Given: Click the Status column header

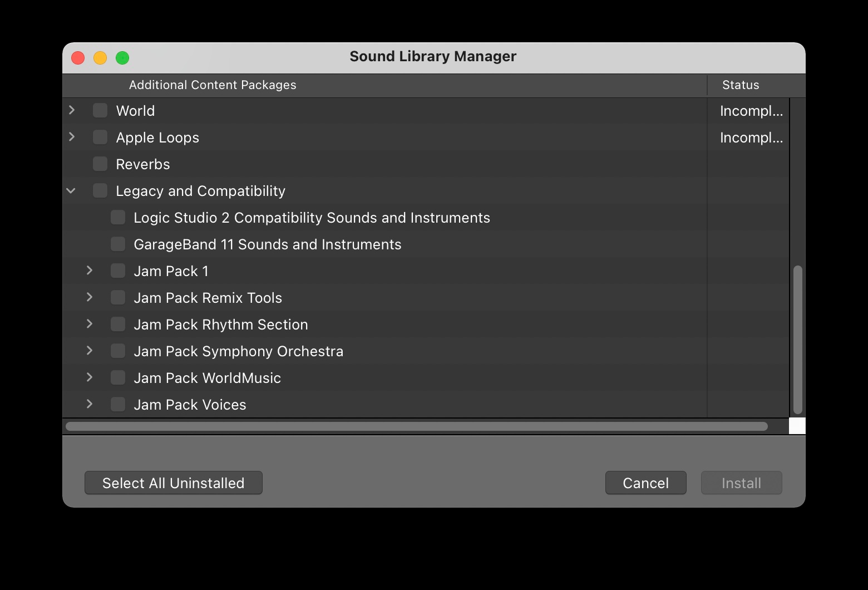Looking at the screenshot, I should pos(741,85).
